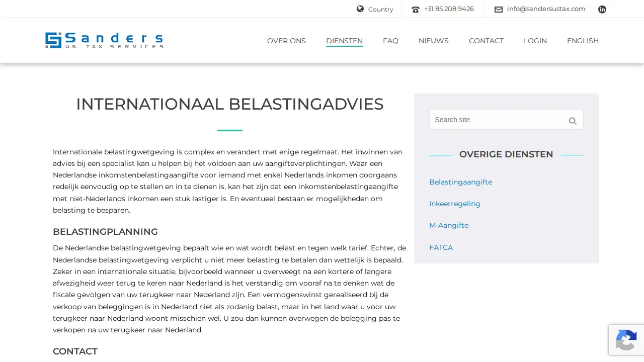
Task: Open the M-Aangifte service link
Action: coord(449,225)
